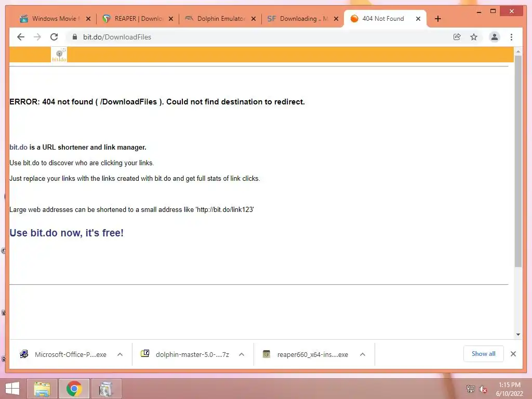Expand options for the dolphin-master download
532x399 pixels.
(241, 354)
